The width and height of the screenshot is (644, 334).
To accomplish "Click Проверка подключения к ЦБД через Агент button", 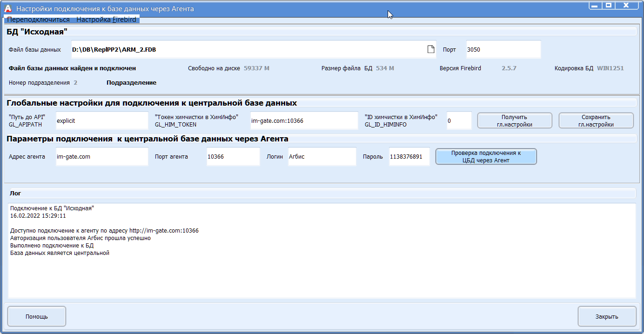I will (486, 156).
